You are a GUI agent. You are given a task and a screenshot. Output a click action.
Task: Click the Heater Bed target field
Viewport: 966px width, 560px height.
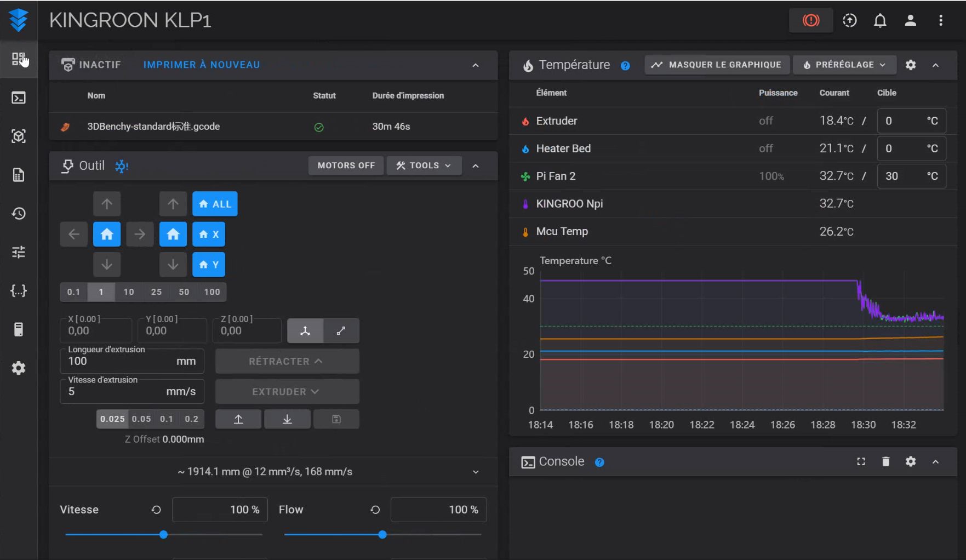(x=912, y=148)
